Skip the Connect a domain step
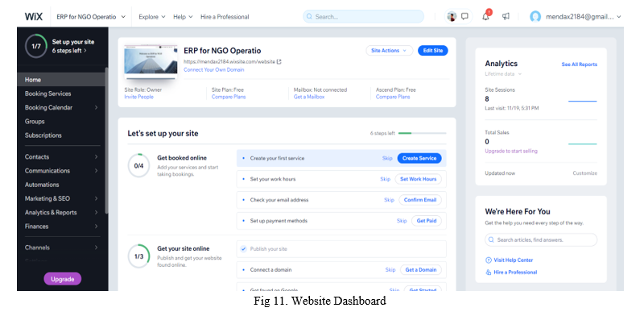644x316 pixels. pos(390,269)
